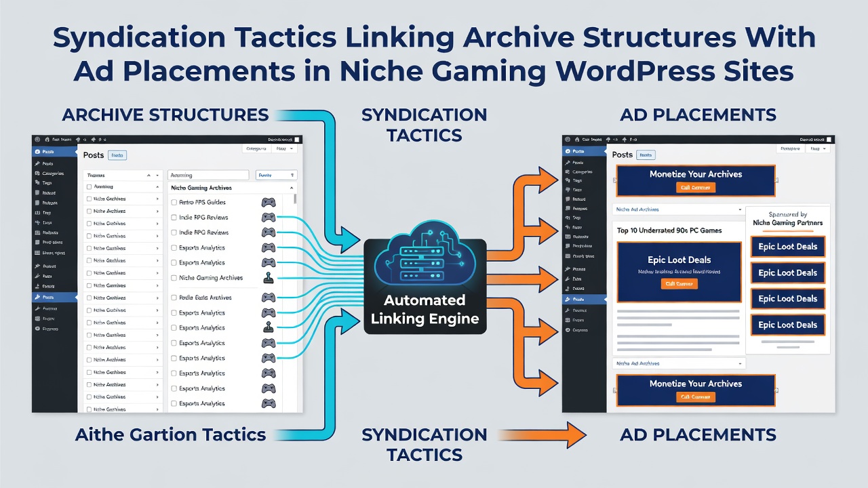Open WordPress logo in left archive window
The height and width of the screenshot is (488, 868).
coord(37,138)
